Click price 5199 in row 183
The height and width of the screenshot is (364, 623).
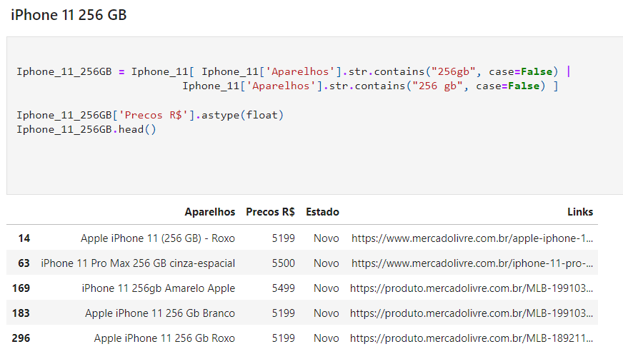pyautogui.click(x=284, y=313)
